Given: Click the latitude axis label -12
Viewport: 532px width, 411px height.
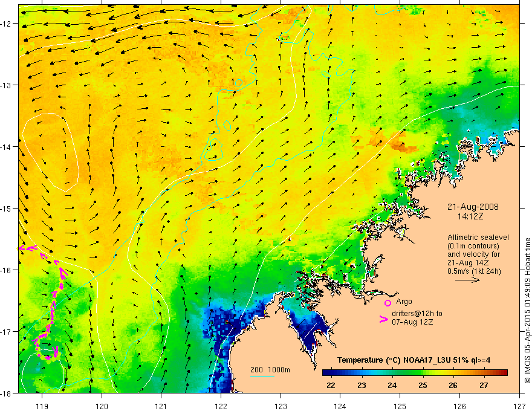Looking at the screenshot, I should pyautogui.click(x=7, y=24).
